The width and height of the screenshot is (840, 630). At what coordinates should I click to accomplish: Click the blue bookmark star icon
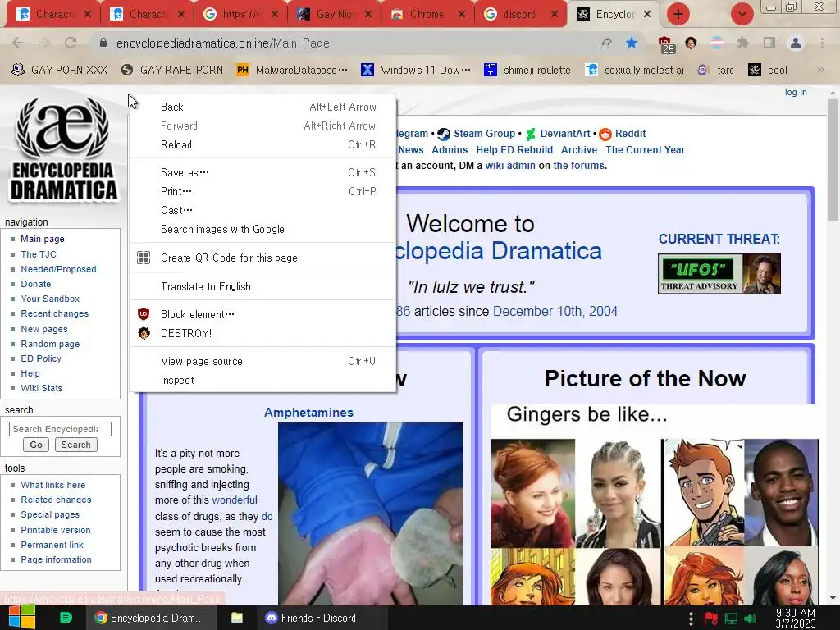click(632, 43)
